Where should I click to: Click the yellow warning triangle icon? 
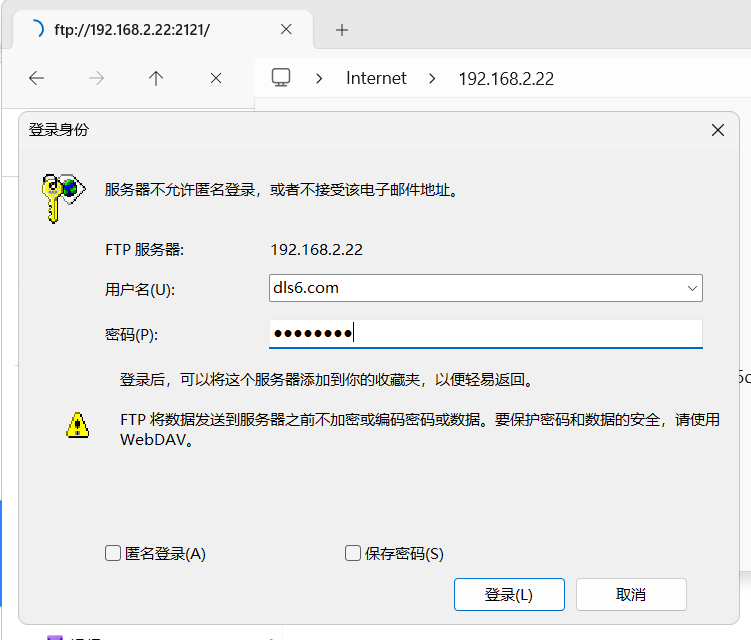point(77,425)
